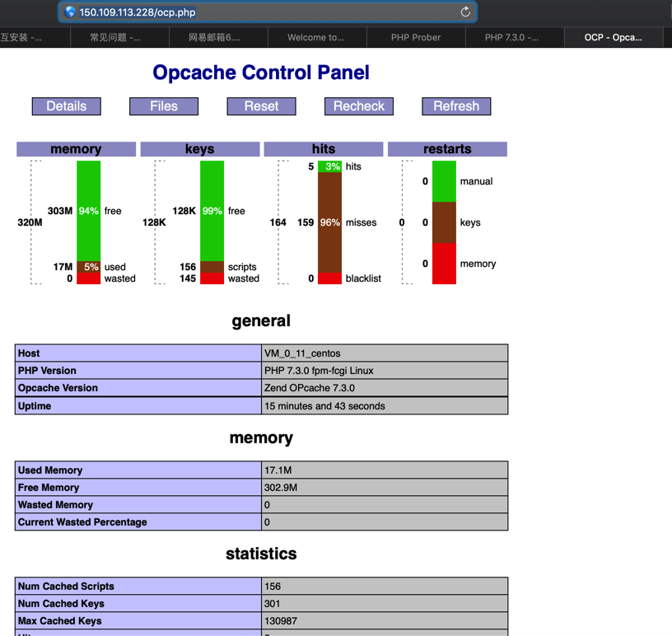Image resolution: width=672 pixels, height=636 pixels.
Task: Click the general section heading
Action: 261,320
